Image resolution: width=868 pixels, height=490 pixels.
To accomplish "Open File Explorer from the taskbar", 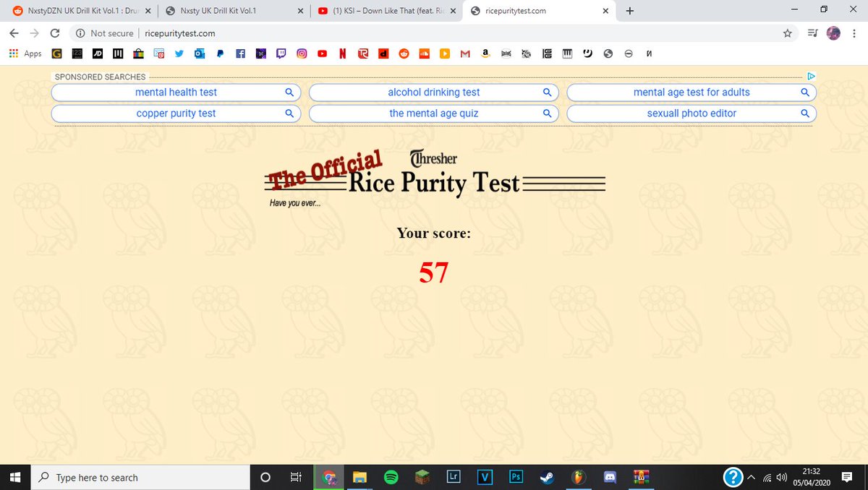I will (x=359, y=477).
